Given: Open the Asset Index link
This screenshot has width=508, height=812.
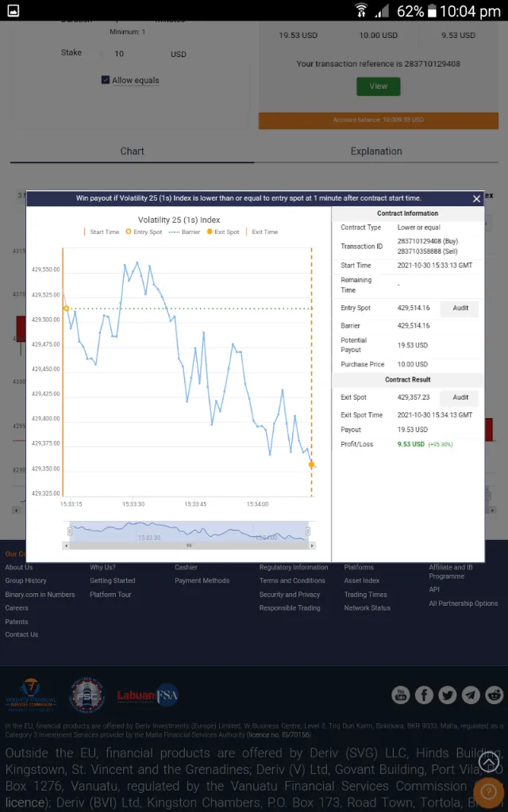Looking at the screenshot, I should pos(362,581).
